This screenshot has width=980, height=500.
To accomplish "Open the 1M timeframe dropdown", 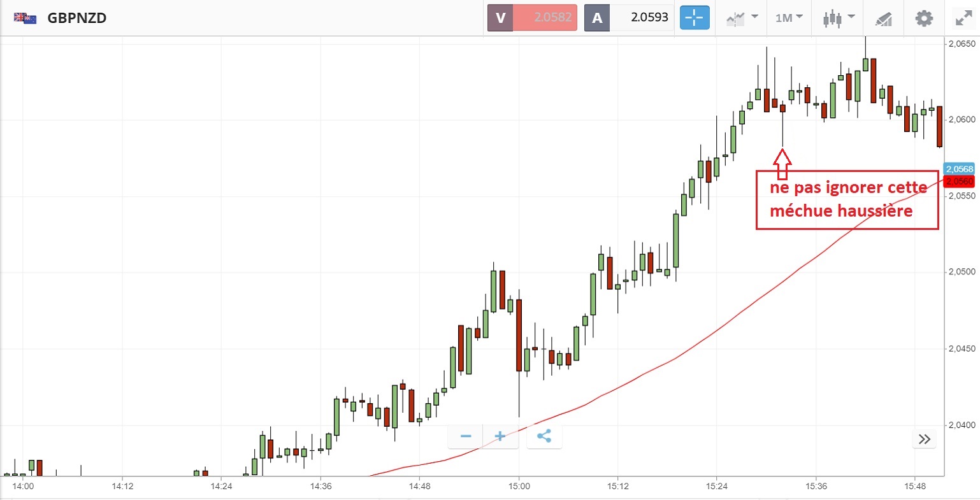I will 789,18.
